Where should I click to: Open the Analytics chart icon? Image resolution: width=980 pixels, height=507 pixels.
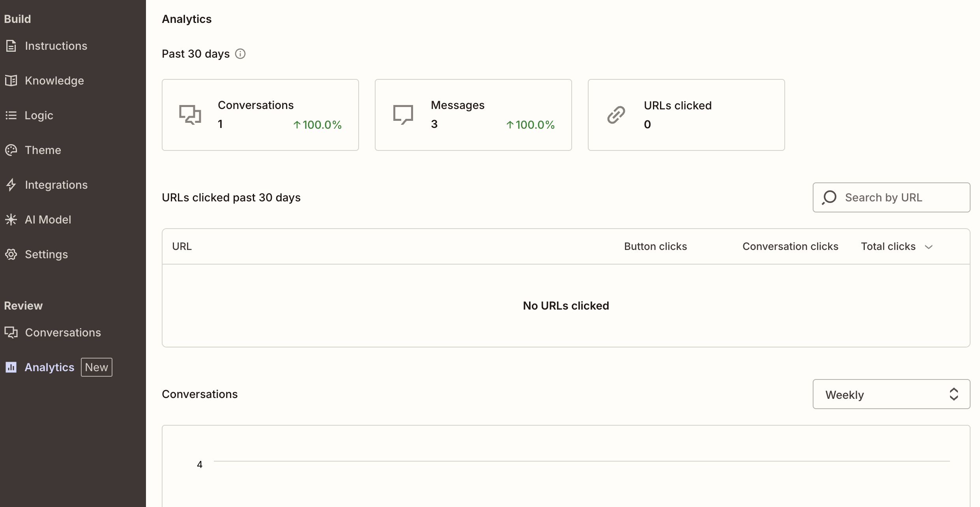(x=11, y=367)
